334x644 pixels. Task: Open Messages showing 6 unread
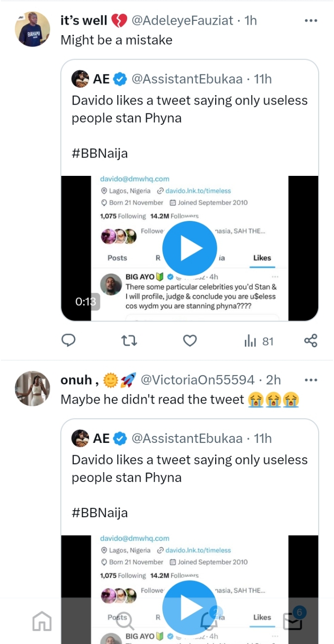coord(292,621)
